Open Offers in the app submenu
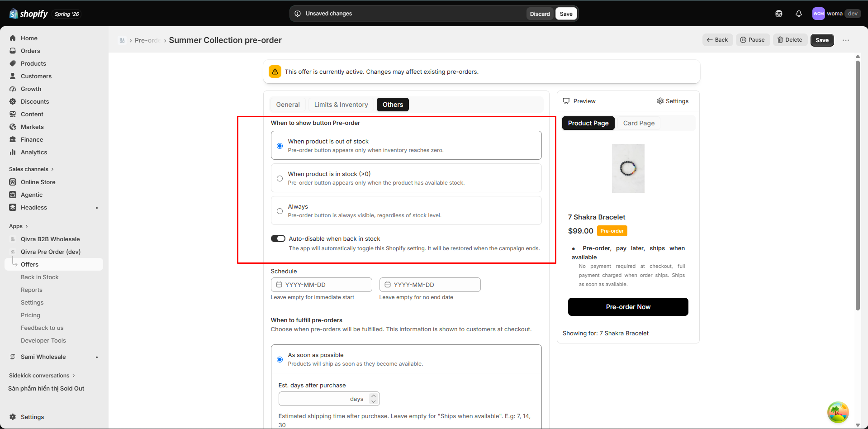The image size is (868, 429). (54, 264)
